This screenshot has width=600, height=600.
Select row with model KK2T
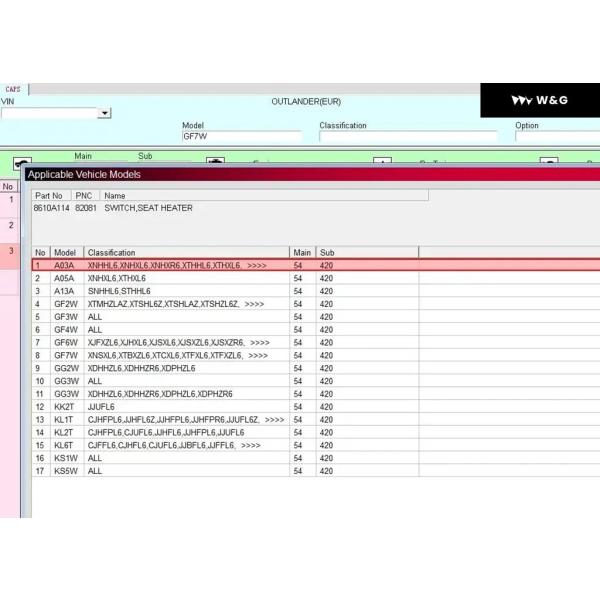316,407
